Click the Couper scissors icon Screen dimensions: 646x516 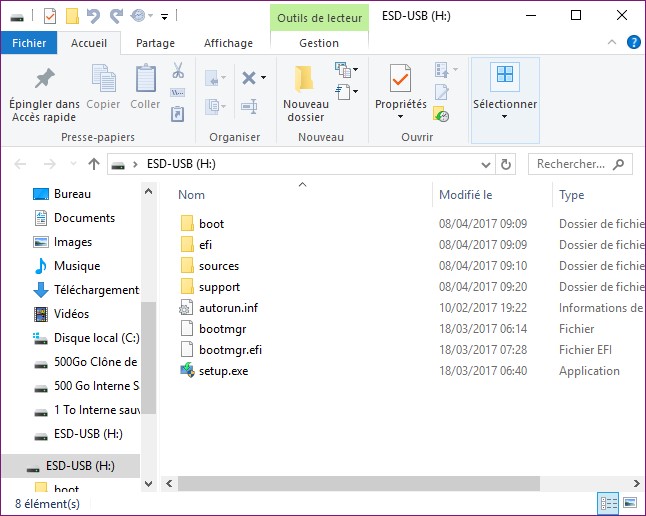178,71
